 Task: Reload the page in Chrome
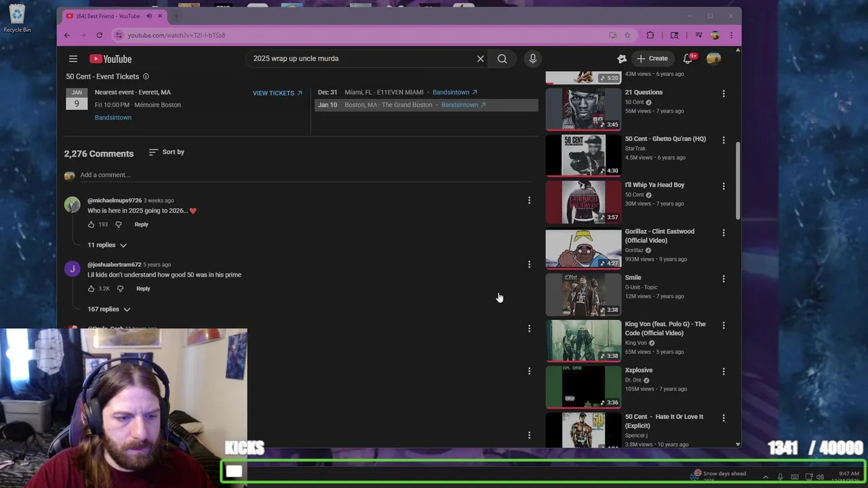point(99,35)
